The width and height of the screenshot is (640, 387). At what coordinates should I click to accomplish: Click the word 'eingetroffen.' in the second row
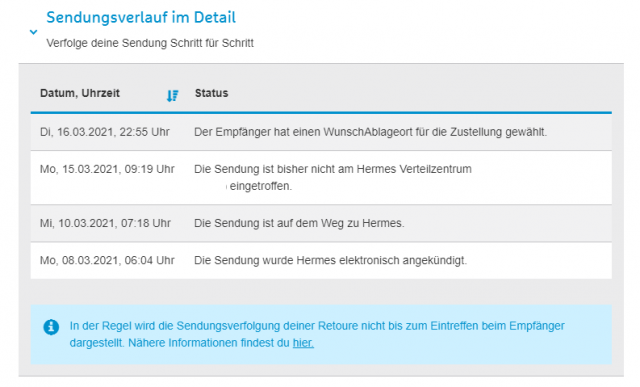(261, 186)
